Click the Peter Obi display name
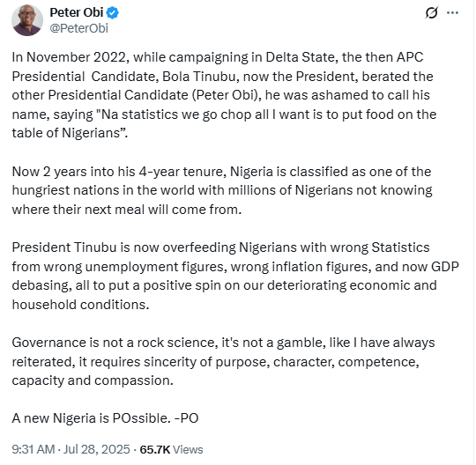476x465 pixels. (x=77, y=12)
